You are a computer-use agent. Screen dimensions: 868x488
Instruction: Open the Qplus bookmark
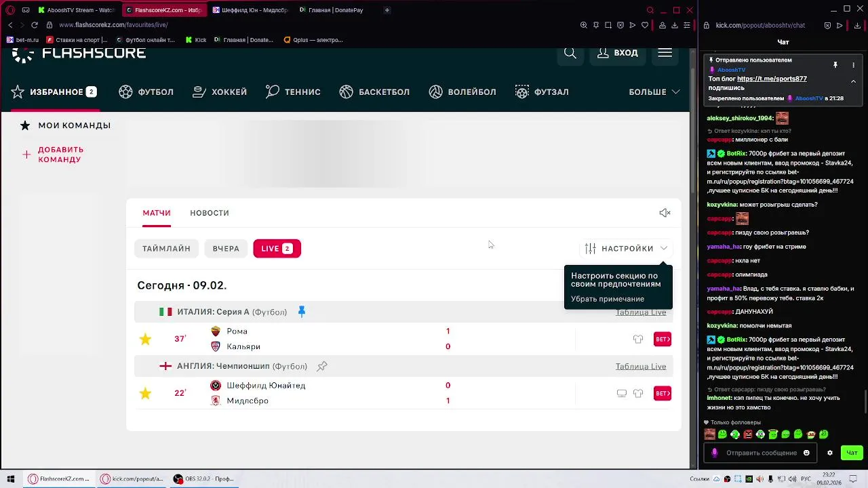tap(313, 40)
